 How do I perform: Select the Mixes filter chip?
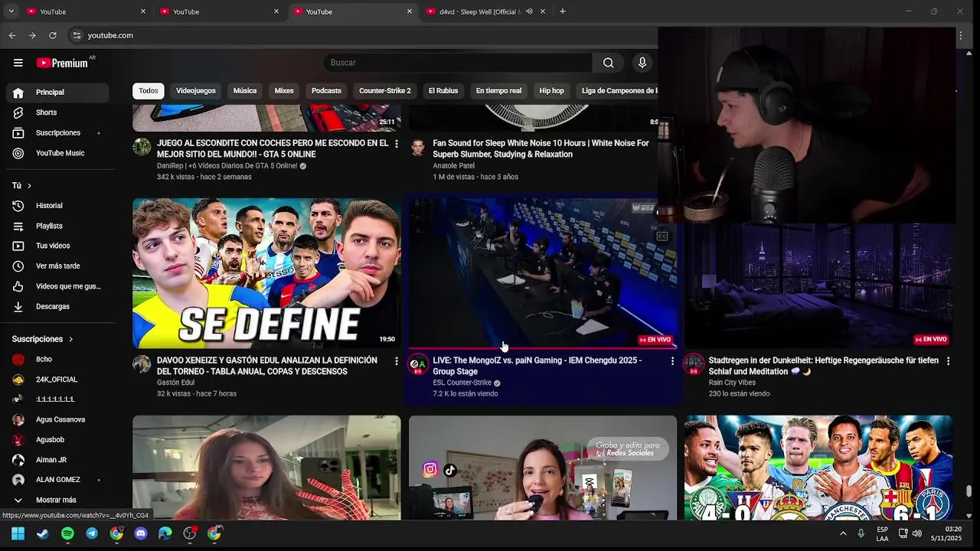click(x=284, y=91)
